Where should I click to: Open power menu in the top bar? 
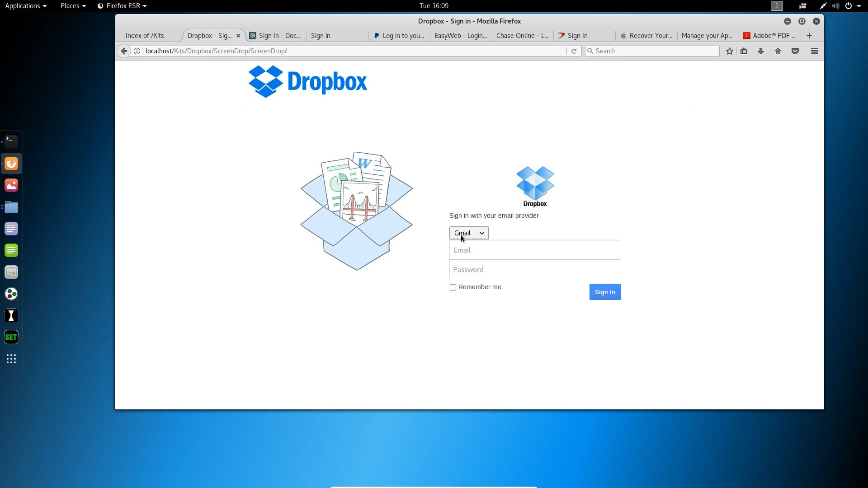coord(849,6)
